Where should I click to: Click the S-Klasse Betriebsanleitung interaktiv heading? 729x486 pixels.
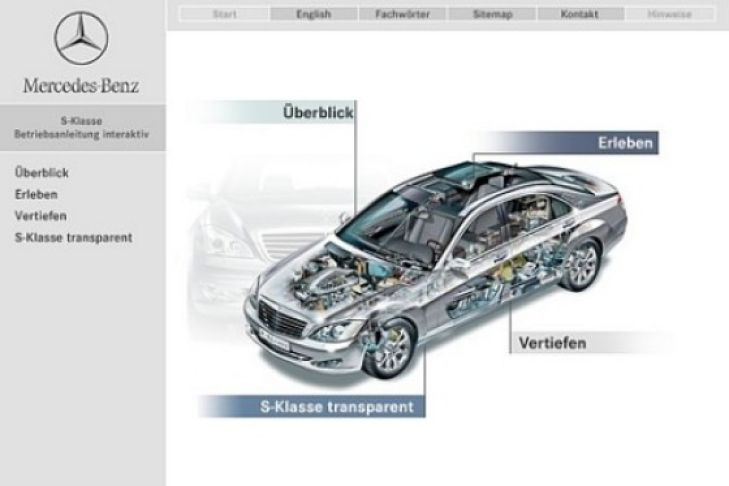82,128
